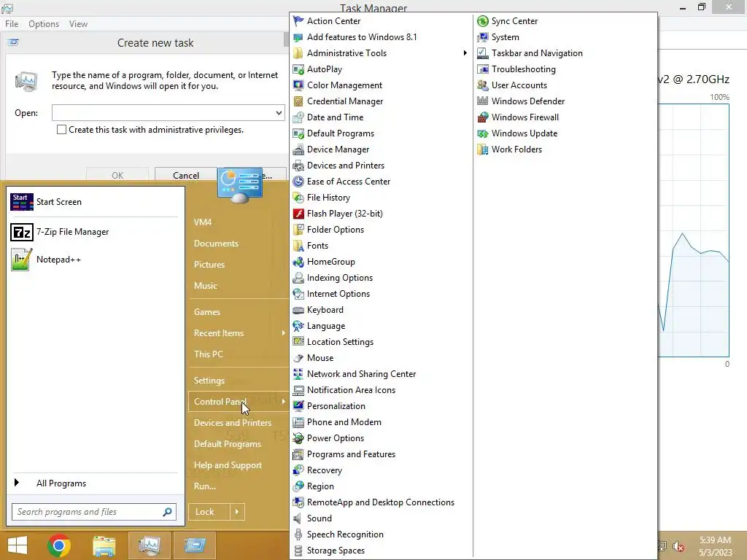This screenshot has width=747, height=560.
Task: Enable create task with administrative privileges
Action: click(x=61, y=130)
